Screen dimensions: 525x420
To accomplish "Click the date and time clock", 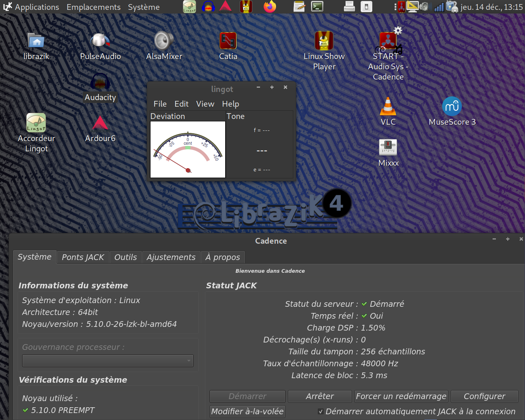I will [491, 7].
